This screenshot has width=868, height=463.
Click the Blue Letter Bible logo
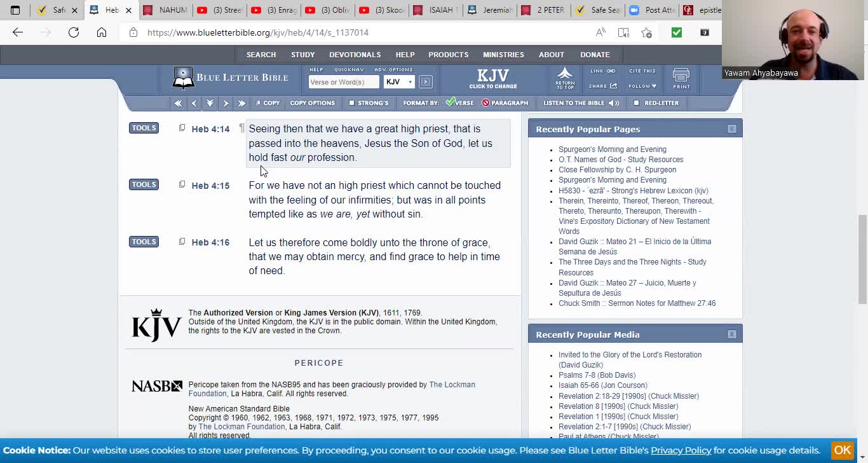point(230,78)
